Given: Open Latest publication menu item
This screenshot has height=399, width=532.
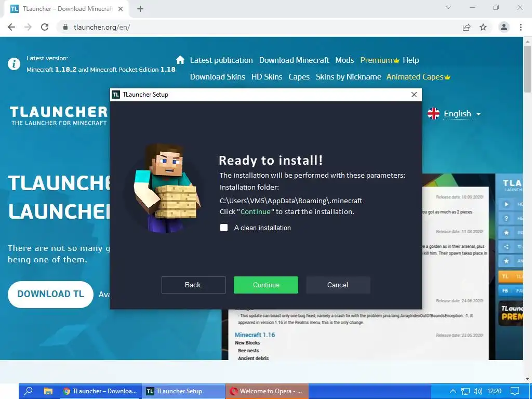Looking at the screenshot, I should pyautogui.click(x=221, y=60).
